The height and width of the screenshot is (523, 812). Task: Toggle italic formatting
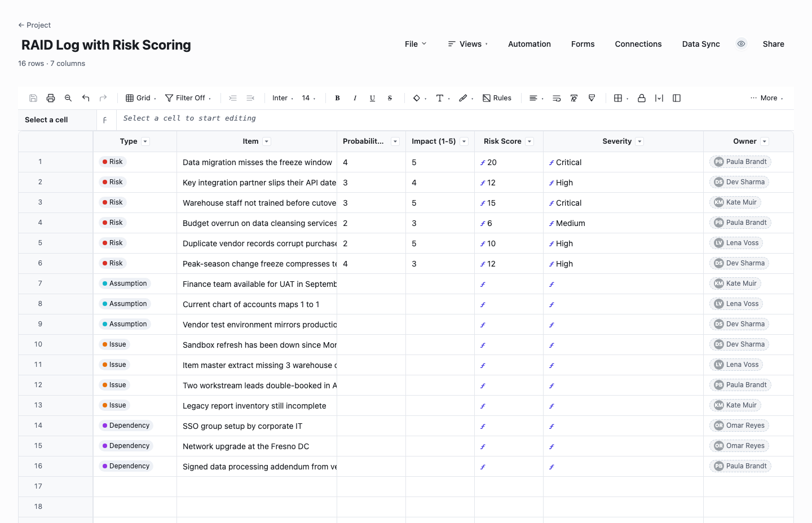tap(355, 98)
